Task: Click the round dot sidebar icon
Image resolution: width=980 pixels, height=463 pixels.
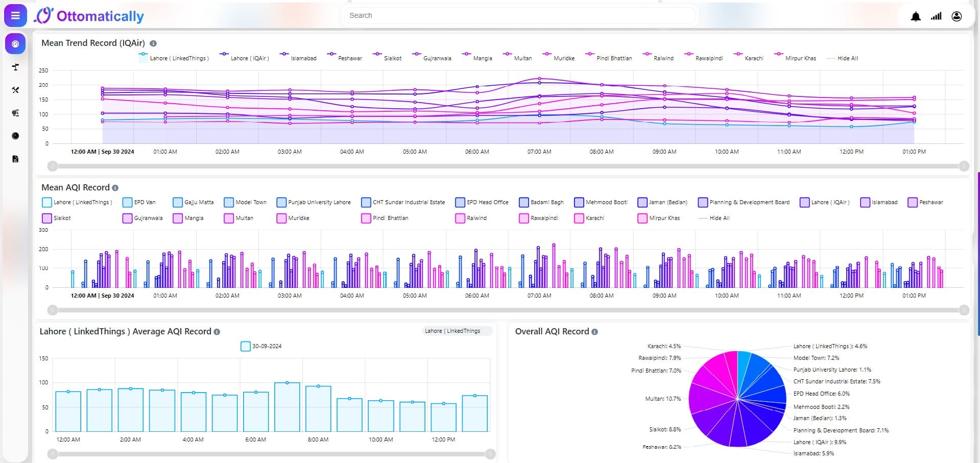Action: click(15, 136)
